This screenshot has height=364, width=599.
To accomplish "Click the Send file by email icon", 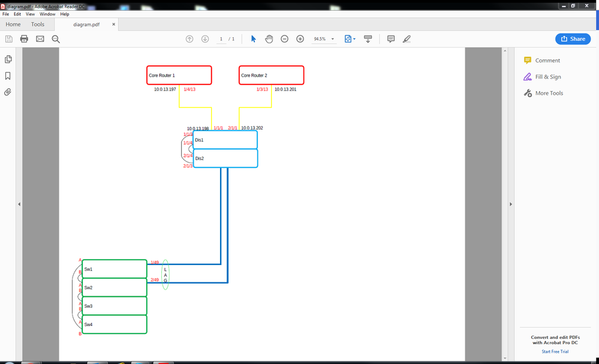I will point(40,39).
